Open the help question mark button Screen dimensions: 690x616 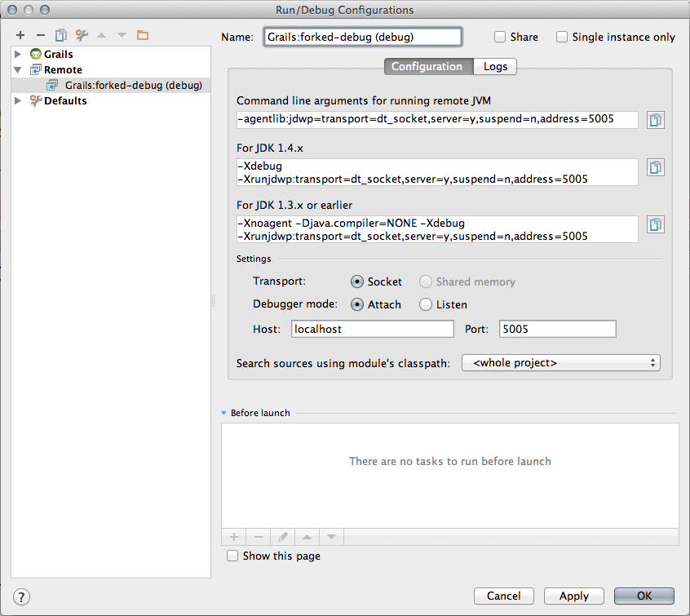click(x=23, y=596)
